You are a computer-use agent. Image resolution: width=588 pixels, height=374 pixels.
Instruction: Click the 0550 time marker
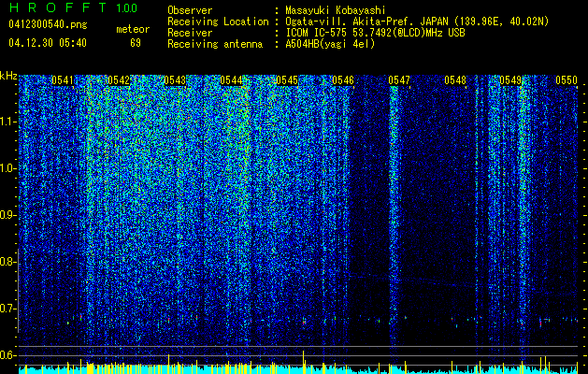tap(566, 80)
